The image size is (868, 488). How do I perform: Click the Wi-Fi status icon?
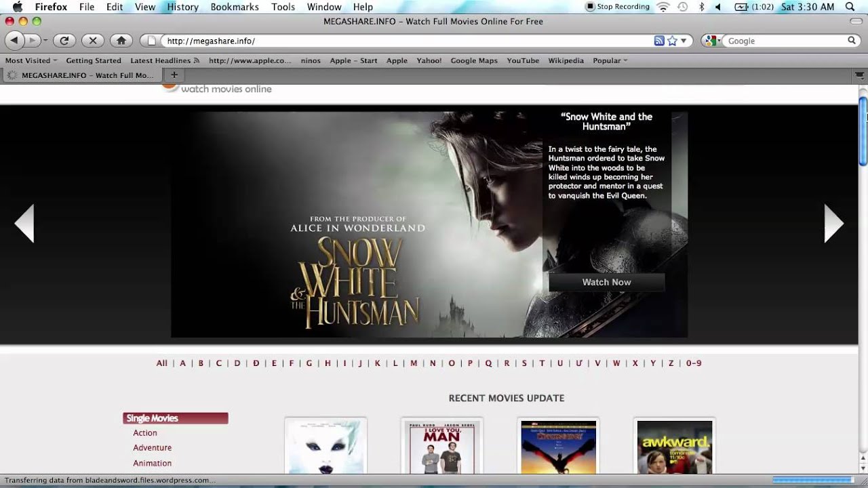(663, 7)
